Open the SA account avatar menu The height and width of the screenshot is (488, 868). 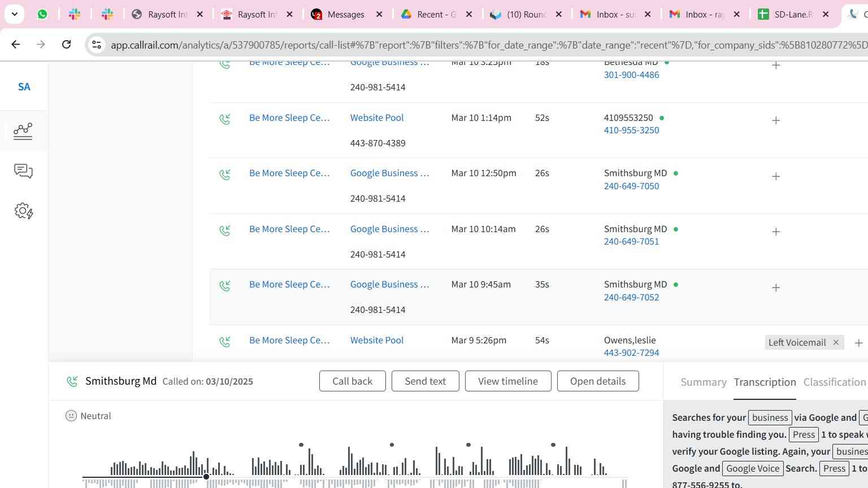click(24, 87)
